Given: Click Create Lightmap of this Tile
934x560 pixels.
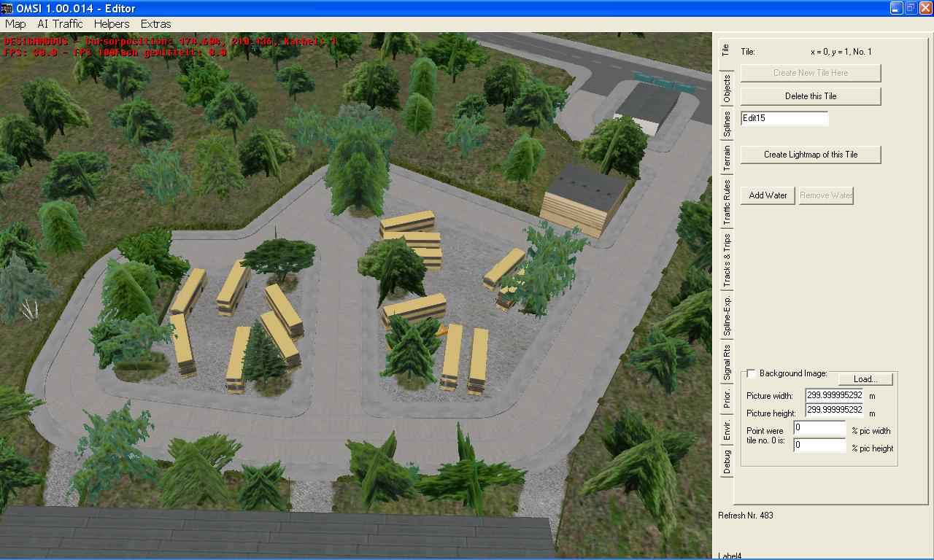Looking at the screenshot, I should coord(810,155).
